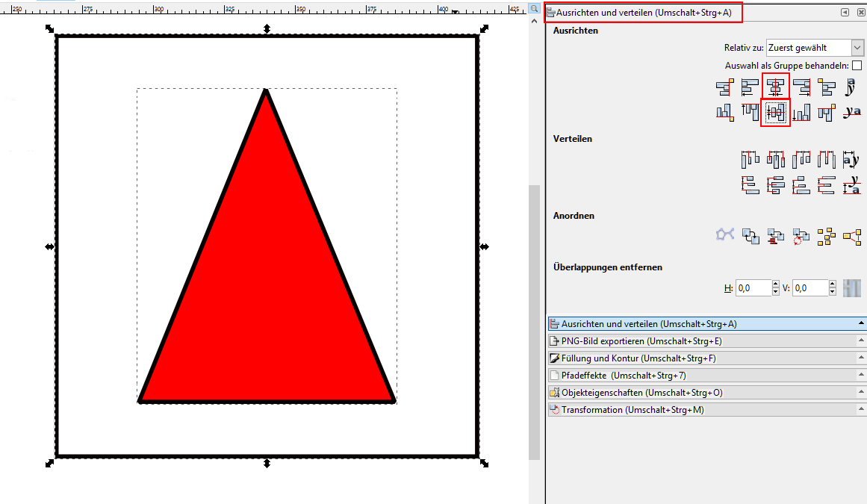Decrease the H overlap value
Image resolution: width=867 pixels, height=504 pixels.
pyautogui.click(x=776, y=292)
